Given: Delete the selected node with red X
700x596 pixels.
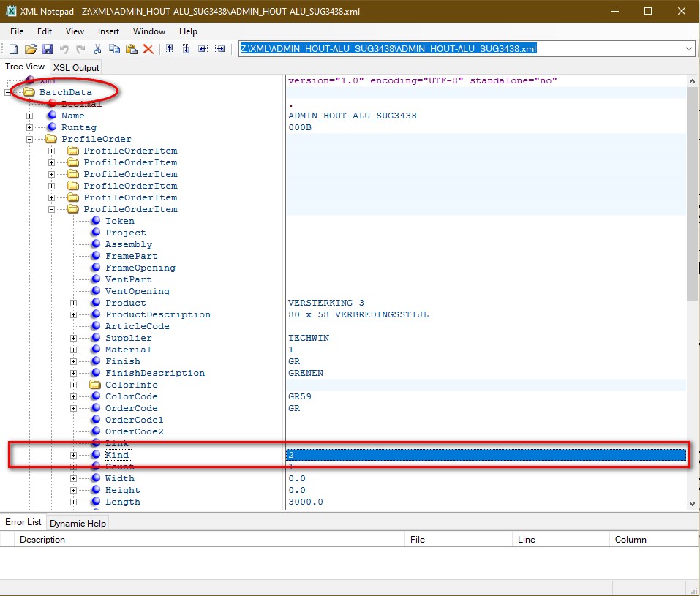Looking at the screenshot, I should pos(148,49).
